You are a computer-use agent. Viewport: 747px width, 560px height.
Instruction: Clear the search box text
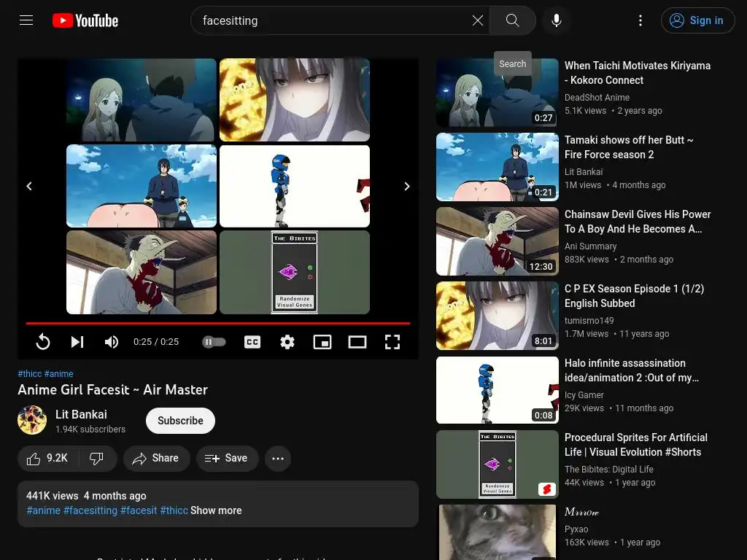(477, 20)
